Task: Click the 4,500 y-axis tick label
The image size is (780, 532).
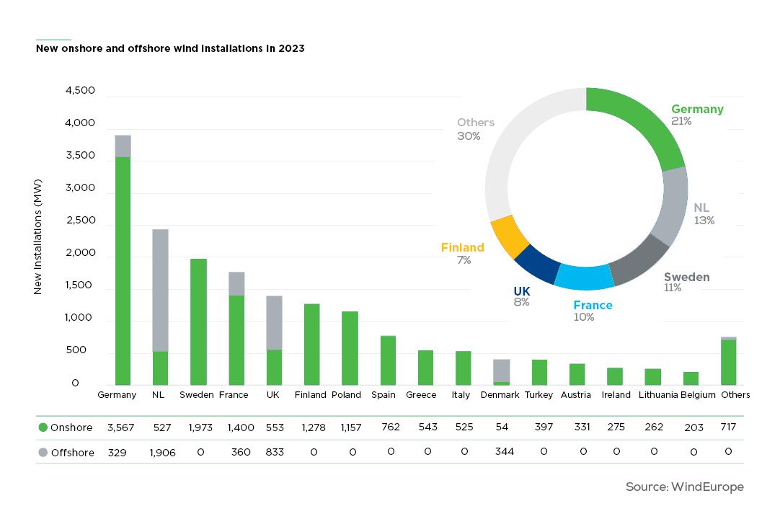Action: click(x=80, y=91)
